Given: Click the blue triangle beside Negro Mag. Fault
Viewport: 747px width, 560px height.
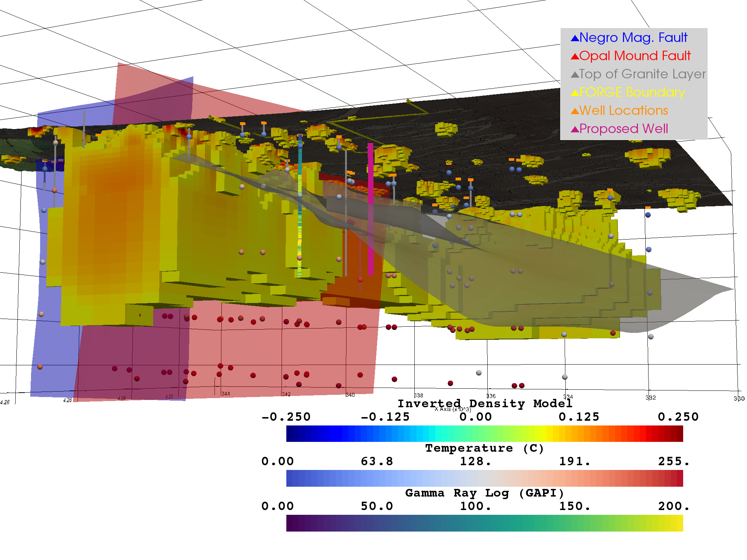Looking at the screenshot, I should coord(575,38).
